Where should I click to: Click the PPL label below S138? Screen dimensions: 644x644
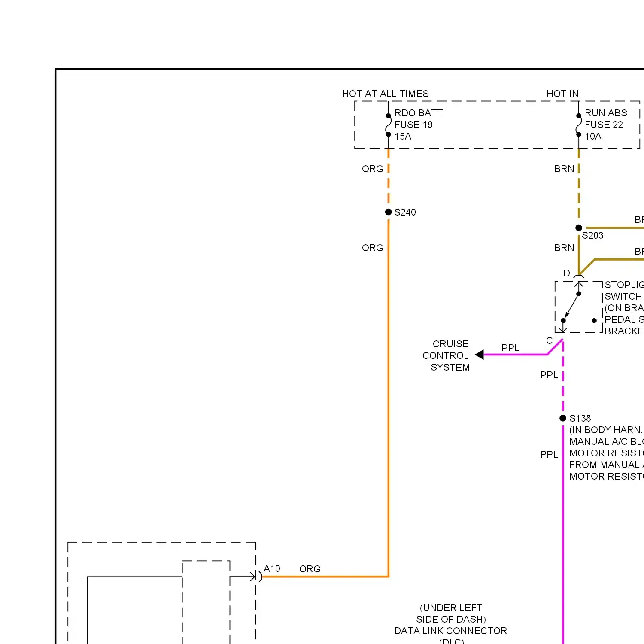pyautogui.click(x=549, y=454)
